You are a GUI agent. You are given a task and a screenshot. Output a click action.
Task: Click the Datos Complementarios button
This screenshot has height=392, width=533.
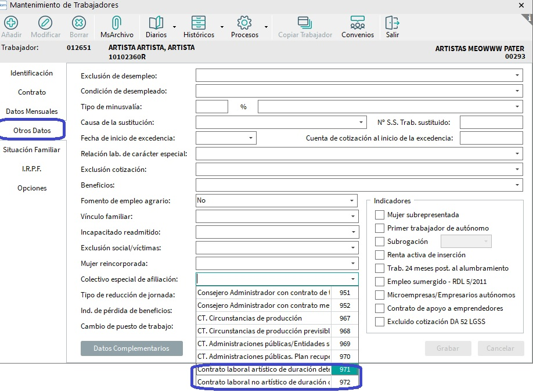tap(131, 348)
